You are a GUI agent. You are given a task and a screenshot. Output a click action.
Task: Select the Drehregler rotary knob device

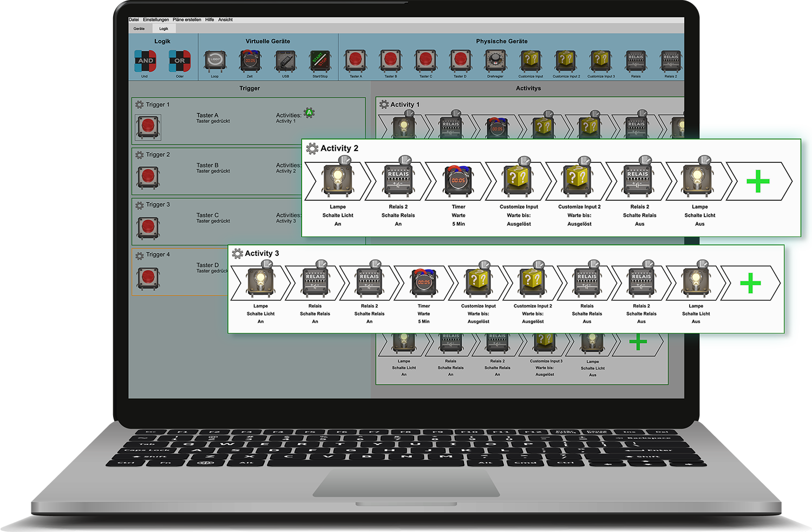pos(495,61)
